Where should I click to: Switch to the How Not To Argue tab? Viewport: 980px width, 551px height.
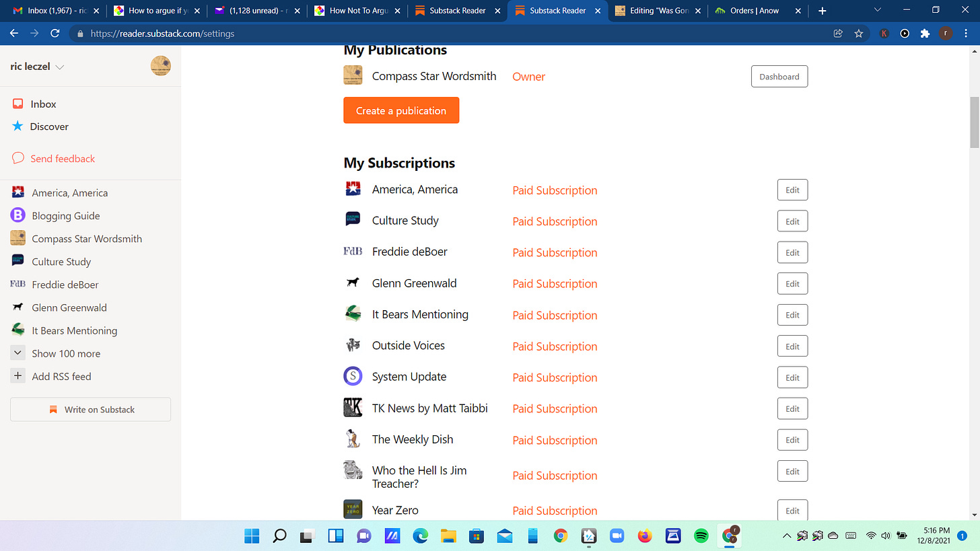point(357,11)
